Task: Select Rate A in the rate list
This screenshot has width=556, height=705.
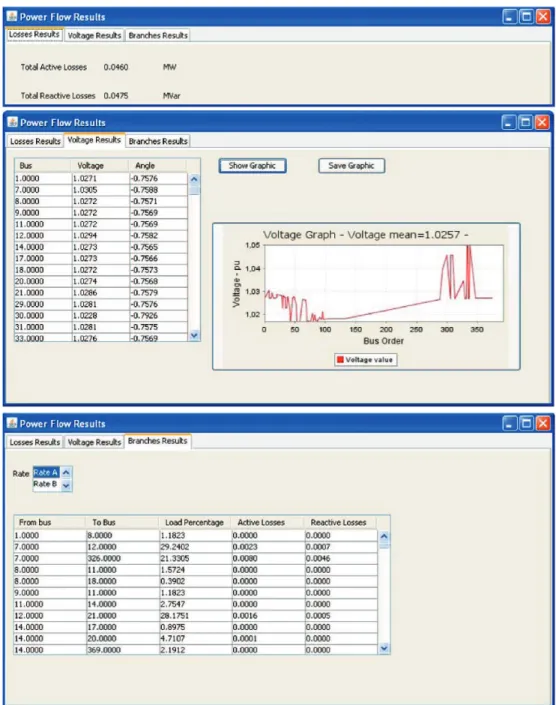Action: coord(46,473)
